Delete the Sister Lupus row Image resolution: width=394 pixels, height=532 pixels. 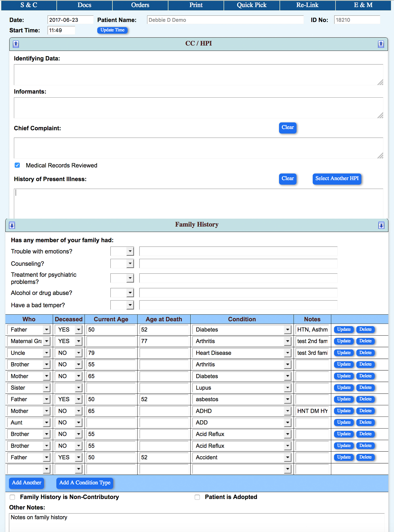pos(365,388)
